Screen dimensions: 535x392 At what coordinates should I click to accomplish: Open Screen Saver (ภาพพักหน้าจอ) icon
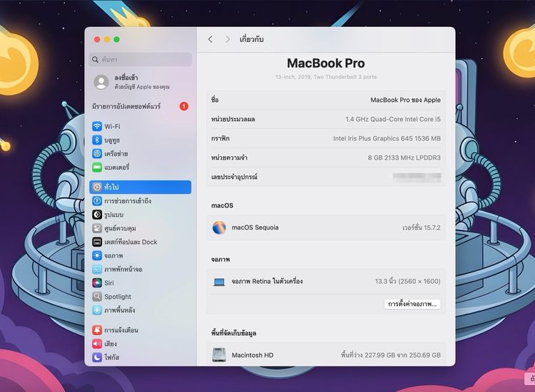pyautogui.click(x=97, y=269)
